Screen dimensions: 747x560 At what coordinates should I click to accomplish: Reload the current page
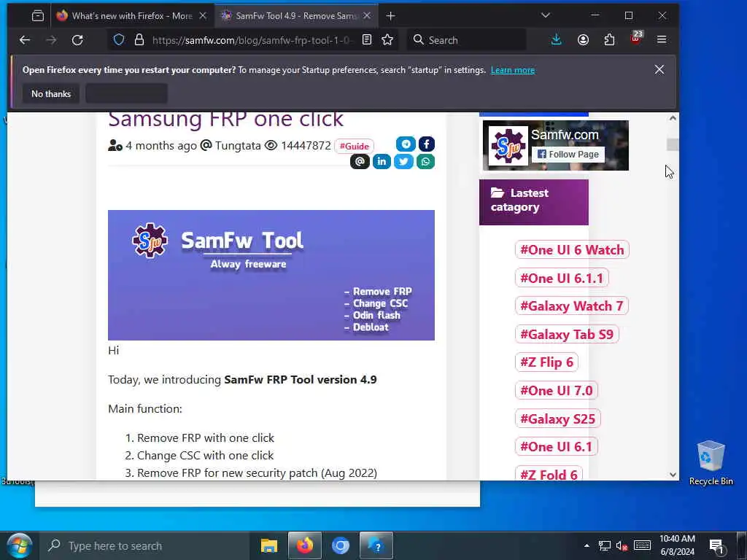coord(77,40)
